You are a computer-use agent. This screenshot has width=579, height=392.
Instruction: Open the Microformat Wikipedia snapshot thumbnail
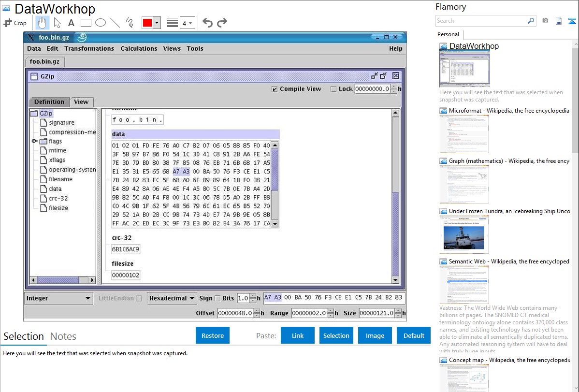(464, 134)
